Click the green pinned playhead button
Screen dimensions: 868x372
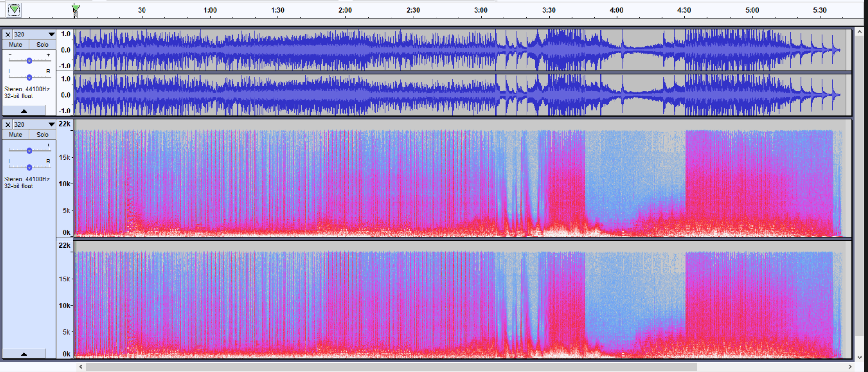[14, 9]
